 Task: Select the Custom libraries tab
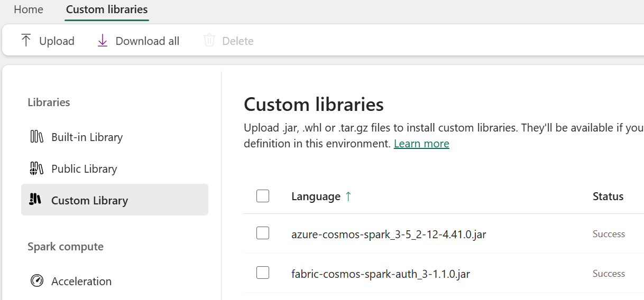click(x=107, y=10)
